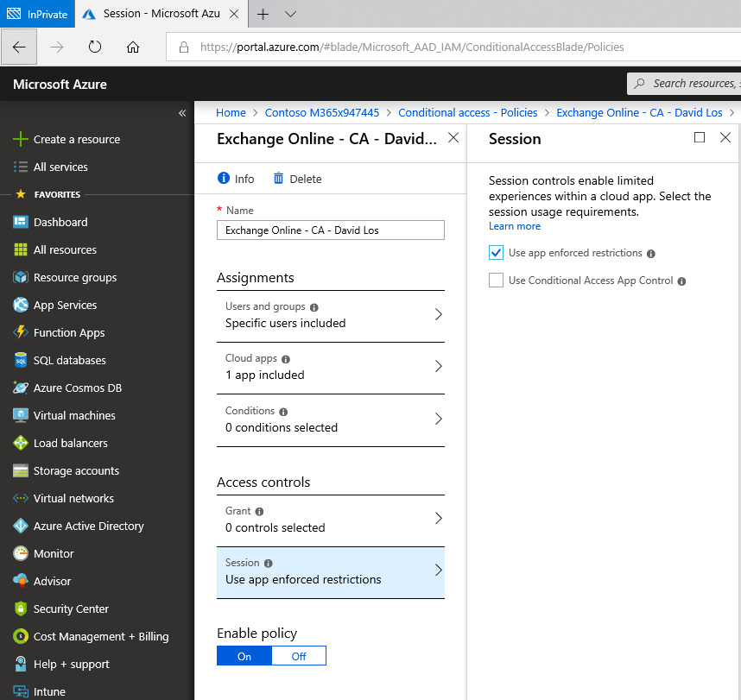This screenshot has width=741, height=700.
Task: Select the App Services globe icon
Action: coord(21,305)
